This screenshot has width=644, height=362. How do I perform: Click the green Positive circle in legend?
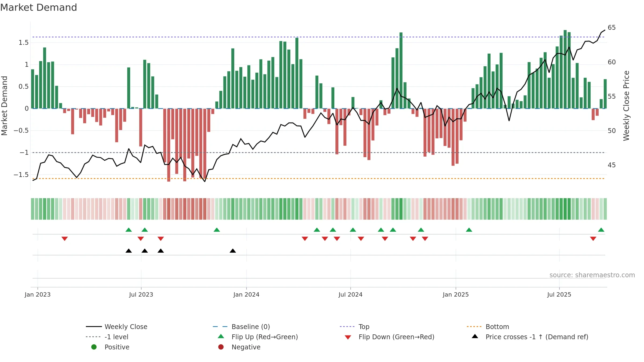pyautogui.click(x=94, y=347)
